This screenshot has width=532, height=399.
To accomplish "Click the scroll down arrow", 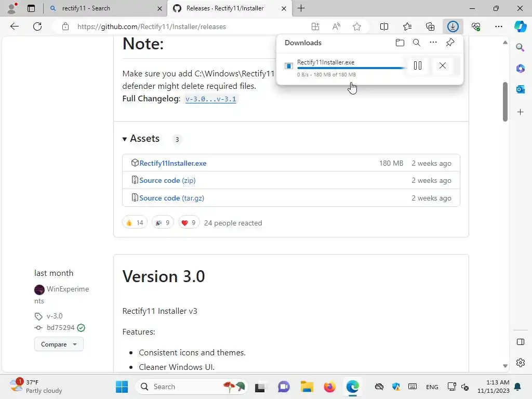I will pyautogui.click(x=505, y=366).
